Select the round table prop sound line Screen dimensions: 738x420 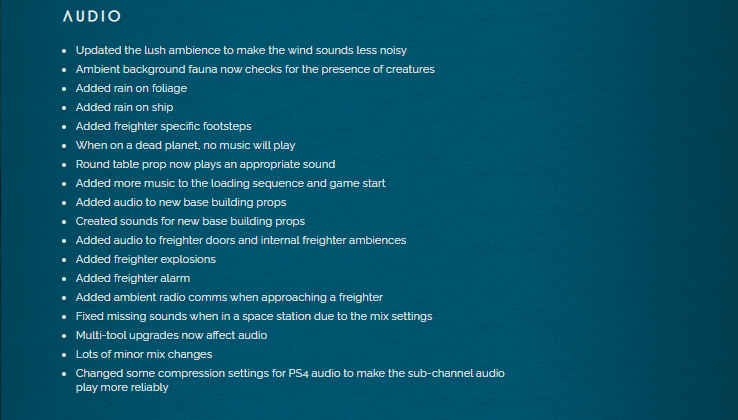[205, 164]
